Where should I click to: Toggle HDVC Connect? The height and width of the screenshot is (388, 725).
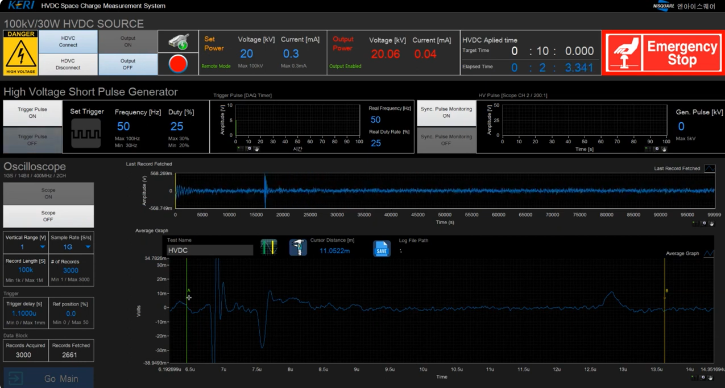68,42
